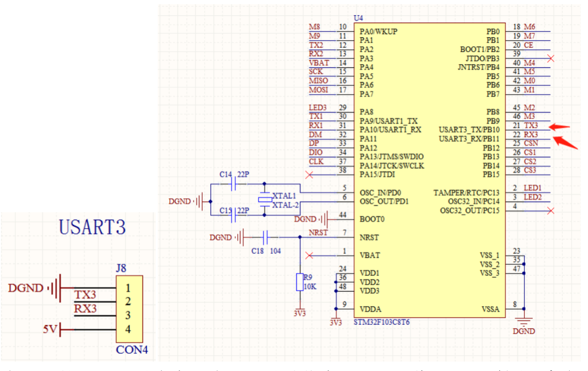Select the ground symbol on J8 pin 1
The width and height of the screenshot is (588, 371).
(x=55, y=288)
